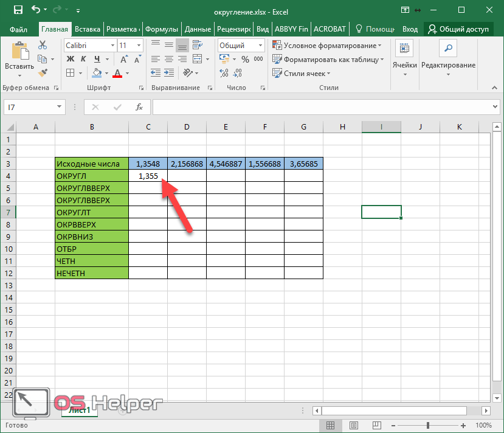
Task: Click the increase font size icon
Action: coord(124,59)
